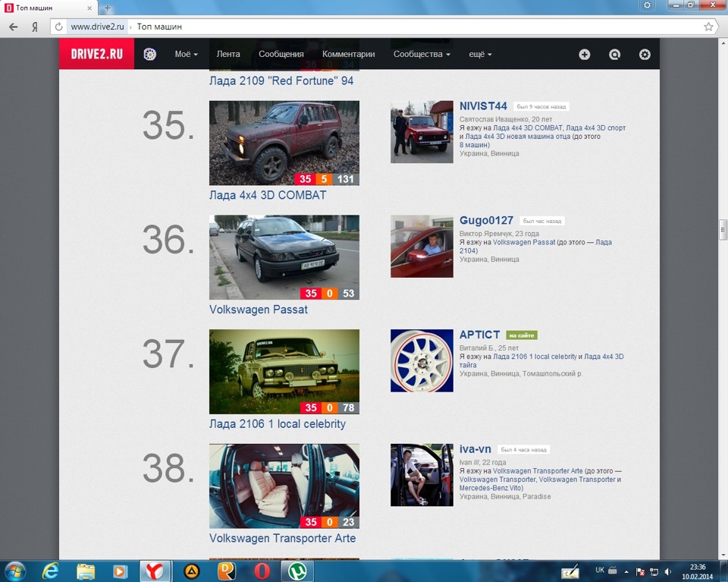This screenshot has width=728, height=582.
Task: Open uTorrent from the taskbar
Action: 297,571
